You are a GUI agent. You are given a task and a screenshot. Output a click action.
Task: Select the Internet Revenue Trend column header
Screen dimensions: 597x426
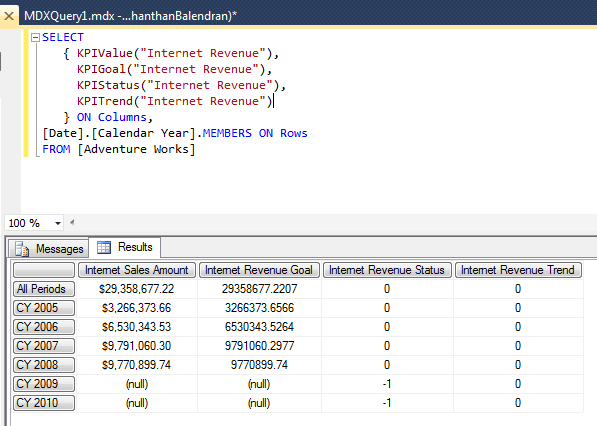point(518,270)
